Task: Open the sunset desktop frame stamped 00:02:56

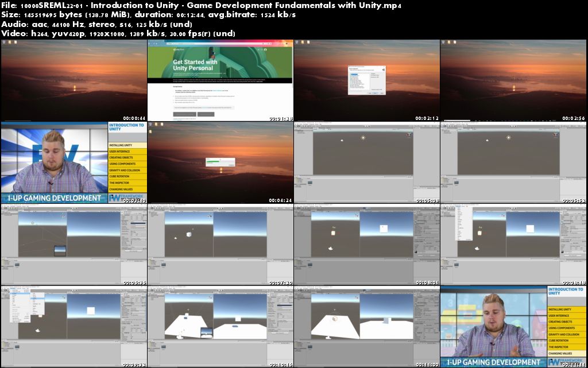Action: [513, 80]
